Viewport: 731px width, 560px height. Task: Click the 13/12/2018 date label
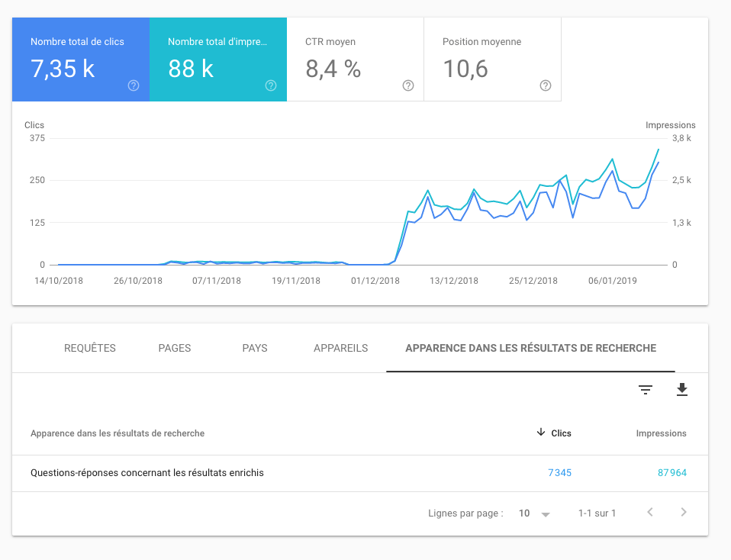[454, 281]
